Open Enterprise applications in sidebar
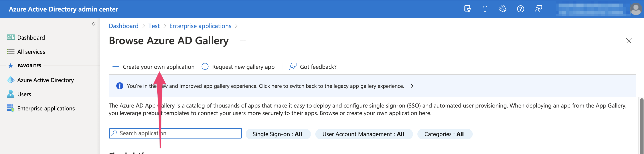Viewport: 644px width, 154px height. (x=46, y=108)
